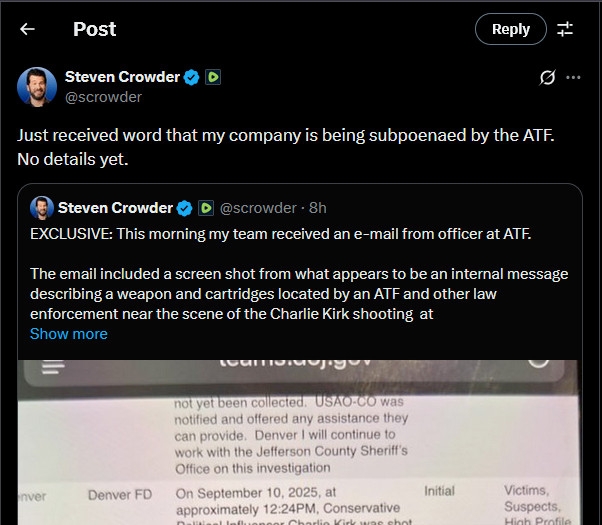Screen dimensions: 602x525
Task: Click the green affiliate badge on main post
Action: coord(213,77)
